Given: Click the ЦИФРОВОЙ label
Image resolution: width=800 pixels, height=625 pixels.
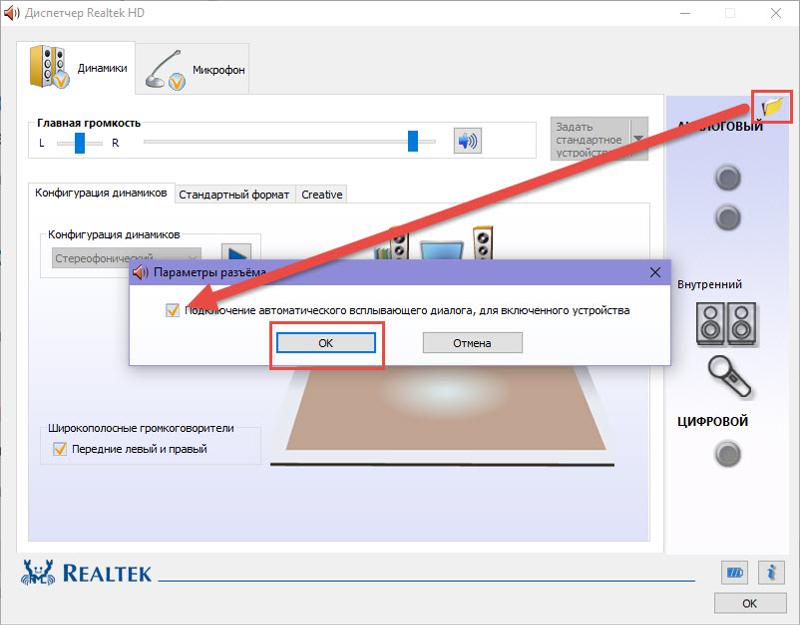Looking at the screenshot, I should pos(713,421).
